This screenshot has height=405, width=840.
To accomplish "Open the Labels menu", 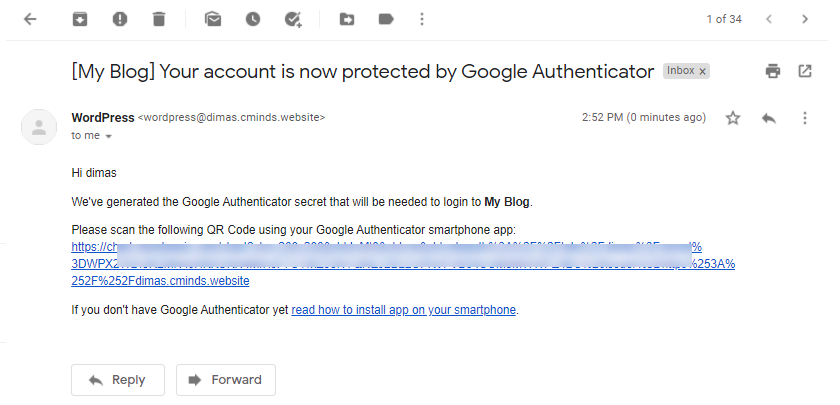I will click(386, 19).
